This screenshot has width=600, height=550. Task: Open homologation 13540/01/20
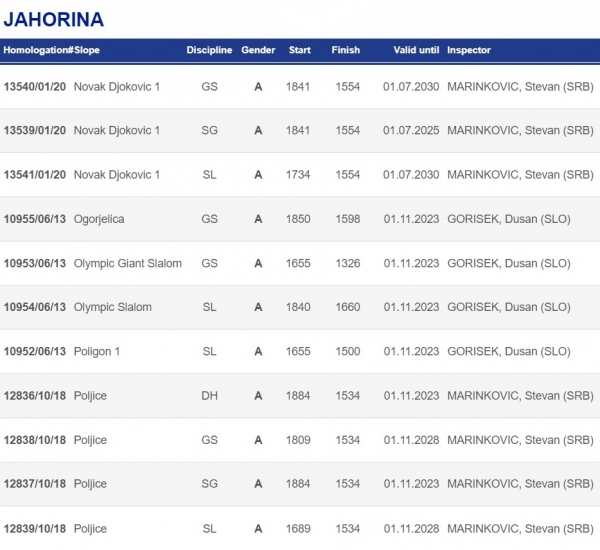point(35,87)
